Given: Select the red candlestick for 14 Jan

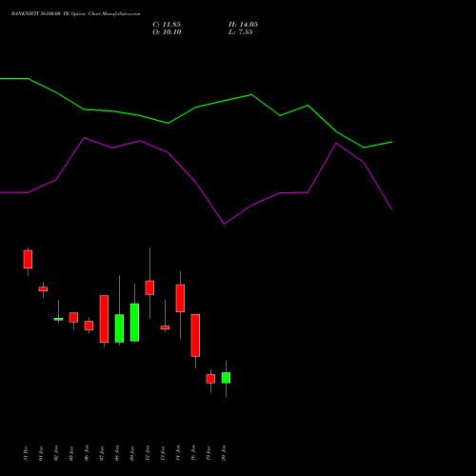Looking at the screenshot, I should [x=180, y=298].
